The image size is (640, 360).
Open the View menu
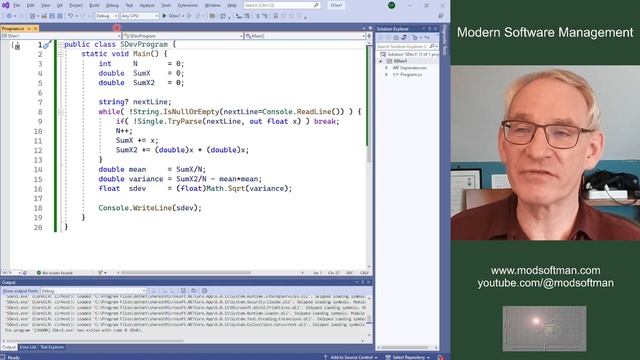pos(45,5)
